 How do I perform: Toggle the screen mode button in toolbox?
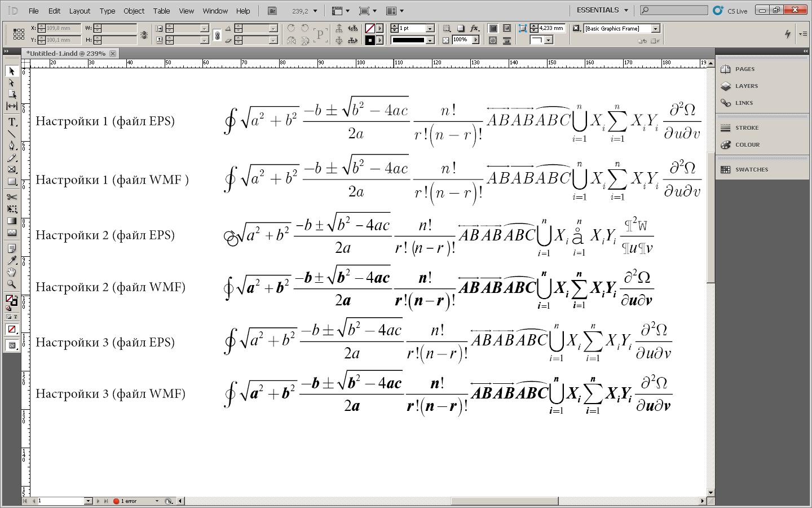point(11,345)
